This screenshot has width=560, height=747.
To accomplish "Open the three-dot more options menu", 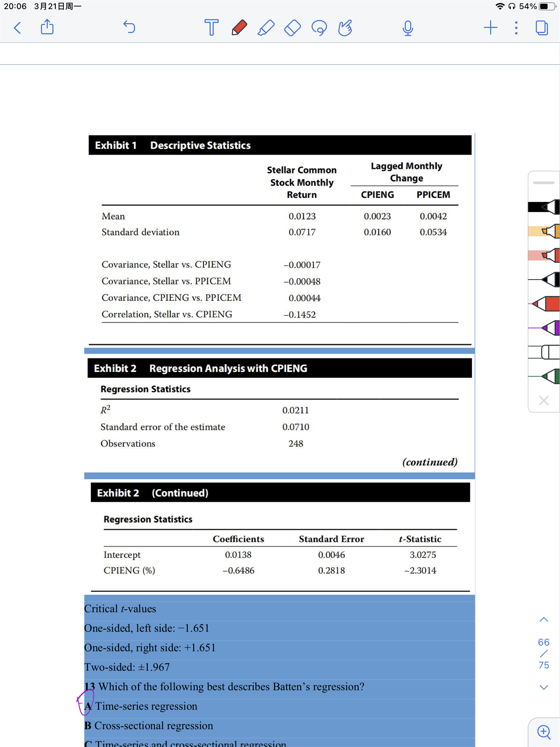I will coord(516,28).
